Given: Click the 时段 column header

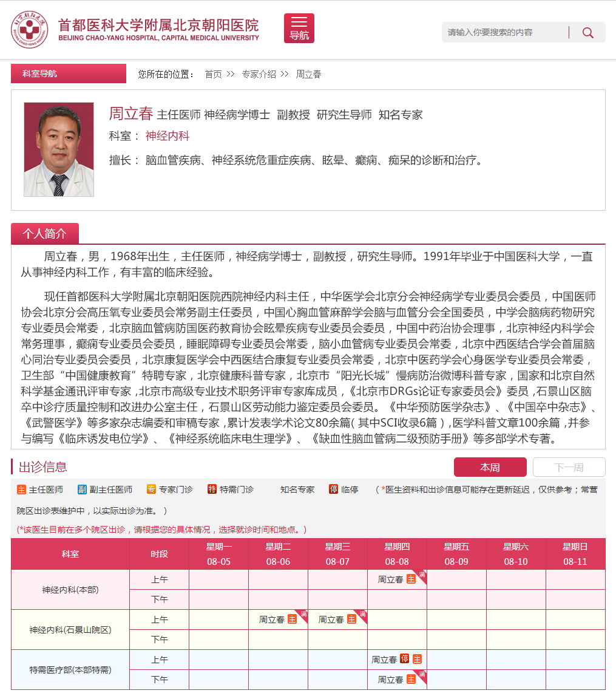Looking at the screenshot, I should [x=160, y=554].
